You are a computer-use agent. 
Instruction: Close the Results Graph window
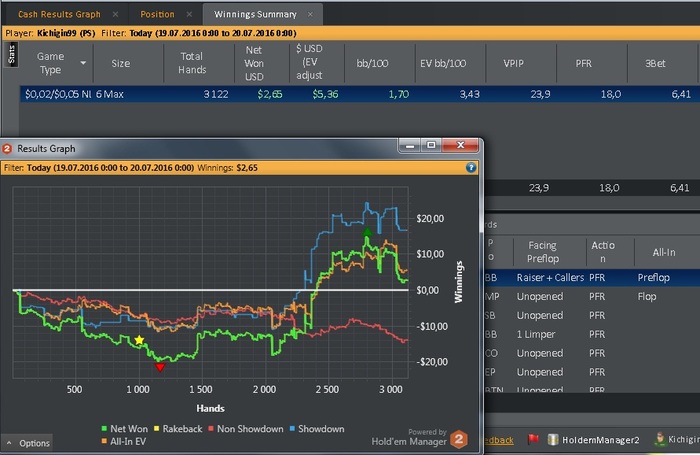point(461,146)
